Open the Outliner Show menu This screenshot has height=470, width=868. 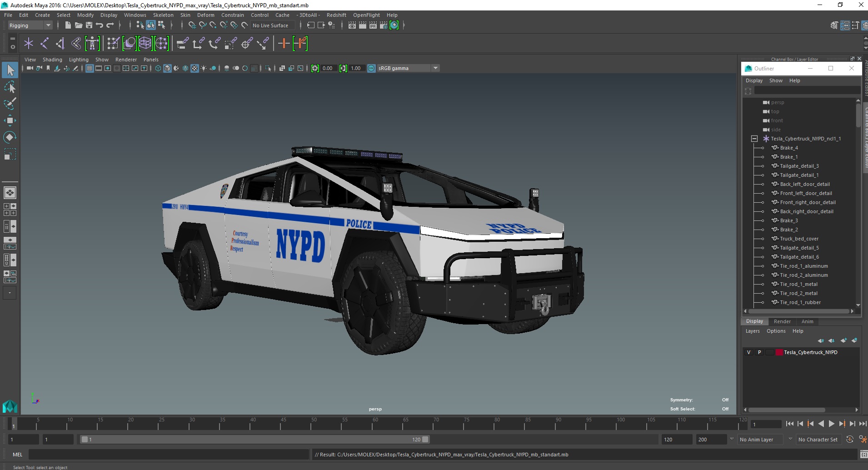(776, 80)
